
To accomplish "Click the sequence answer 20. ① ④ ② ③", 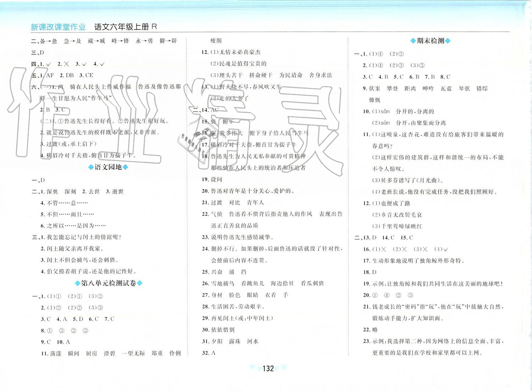I will point(388,295).
